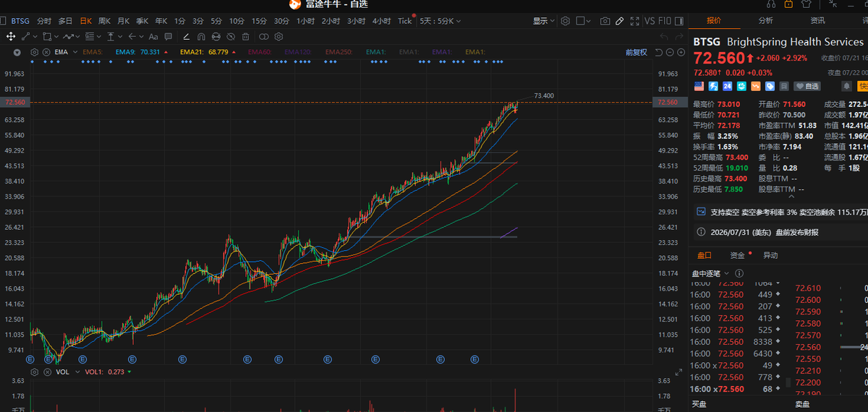The width and height of the screenshot is (868, 412).
Task: Select the 月K monthly candlestick period
Action: pos(124,21)
